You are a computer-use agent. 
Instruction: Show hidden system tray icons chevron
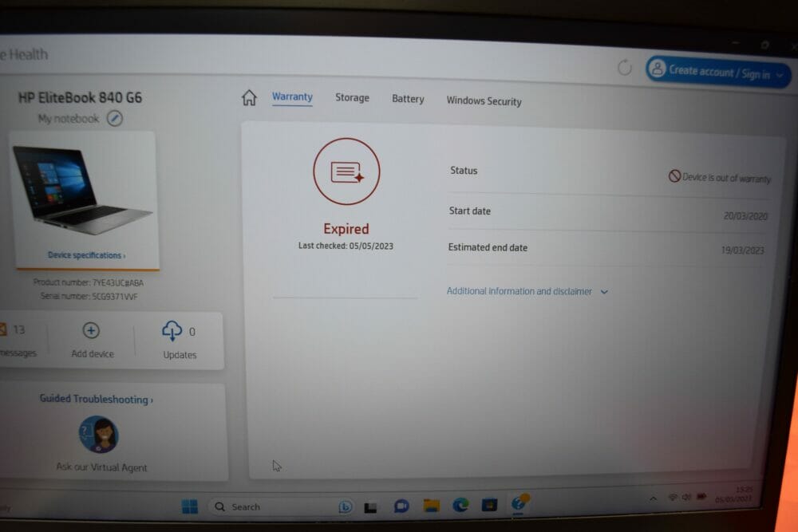(653, 499)
